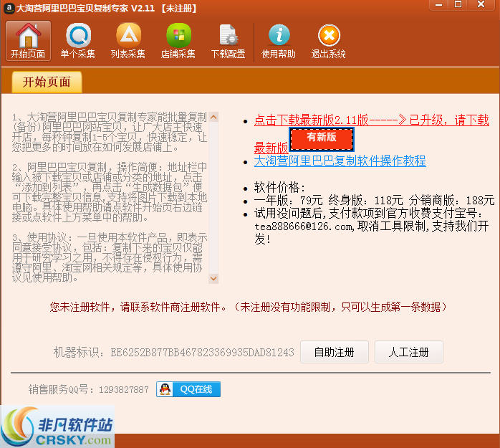Click the QQ penguin icon
Image resolution: width=500 pixels, height=448 pixels.
click(x=165, y=389)
